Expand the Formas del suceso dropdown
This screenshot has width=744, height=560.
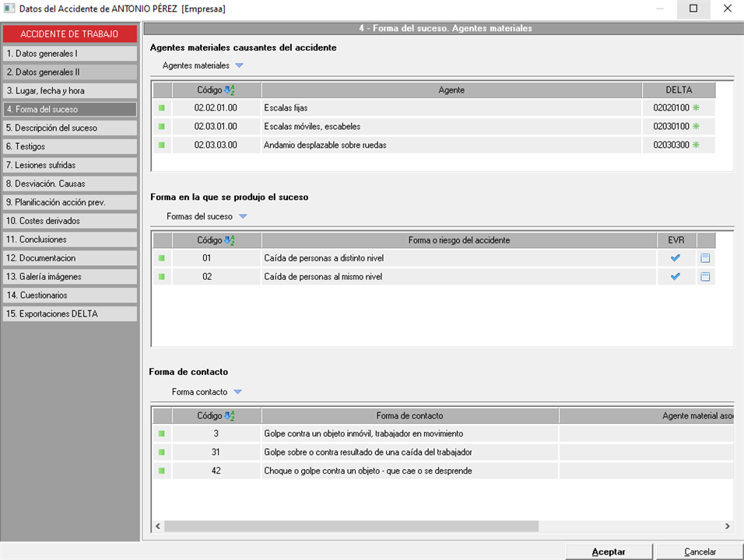click(x=243, y=216)
